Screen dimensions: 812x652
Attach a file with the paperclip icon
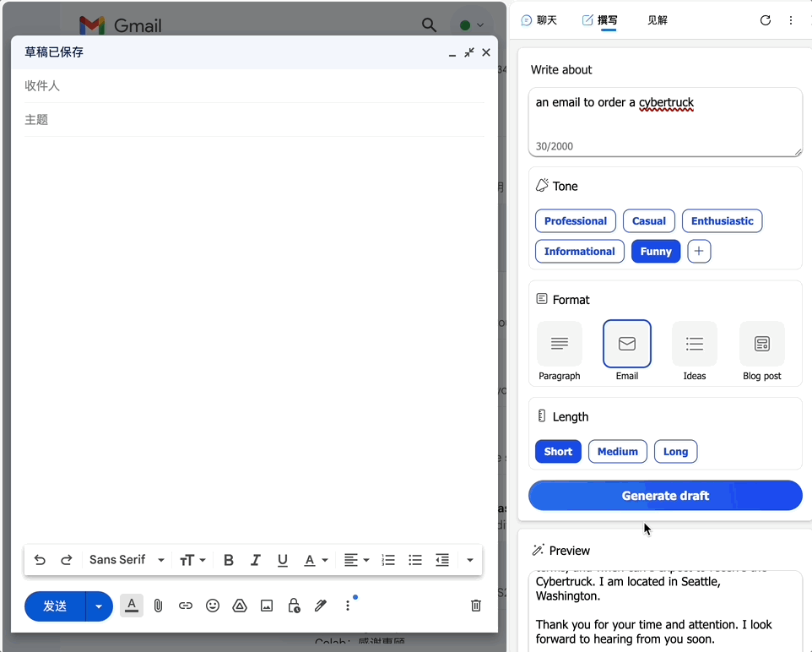pyautogui.click(x=158, y=606)
